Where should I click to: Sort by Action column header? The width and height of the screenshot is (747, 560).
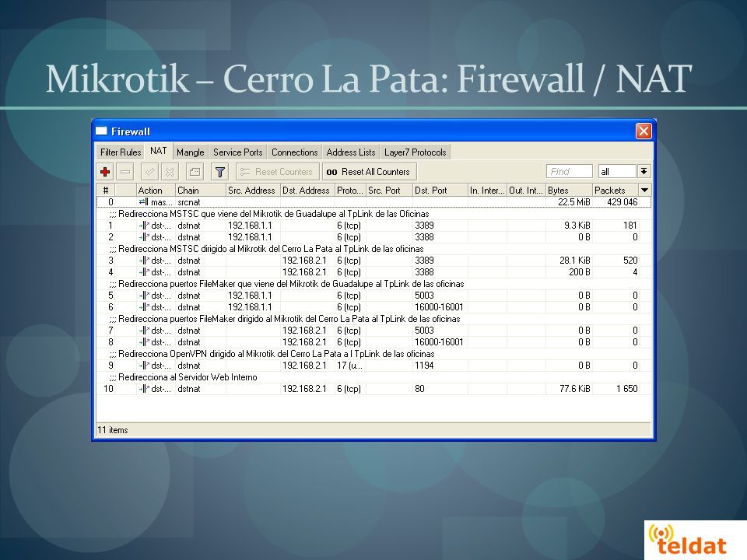[156, 190]
